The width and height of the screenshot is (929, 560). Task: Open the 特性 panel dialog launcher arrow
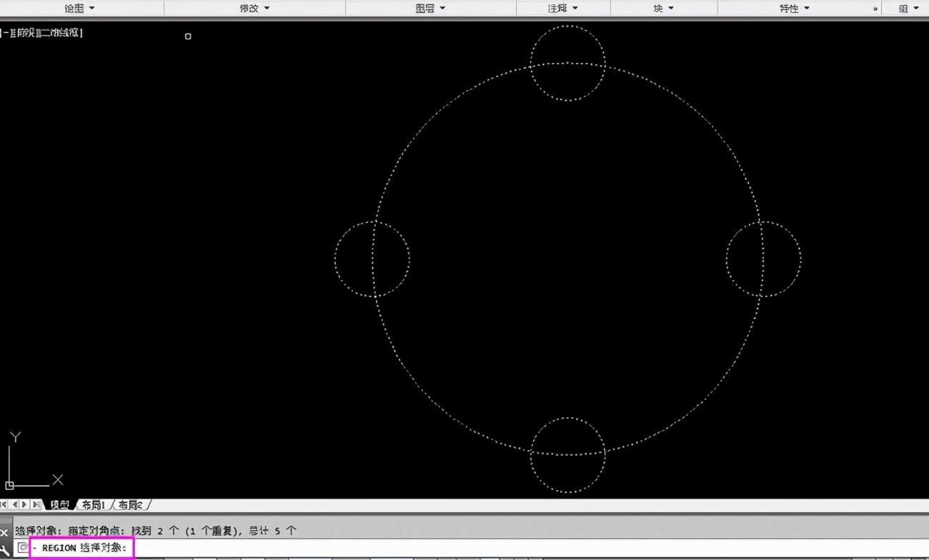pyautogui.click(x=875, y=9)
